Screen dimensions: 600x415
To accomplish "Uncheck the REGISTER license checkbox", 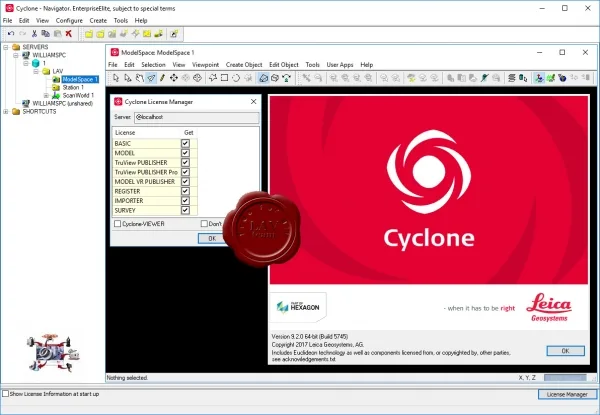I will pyautogui.click(x=185, y=191).
